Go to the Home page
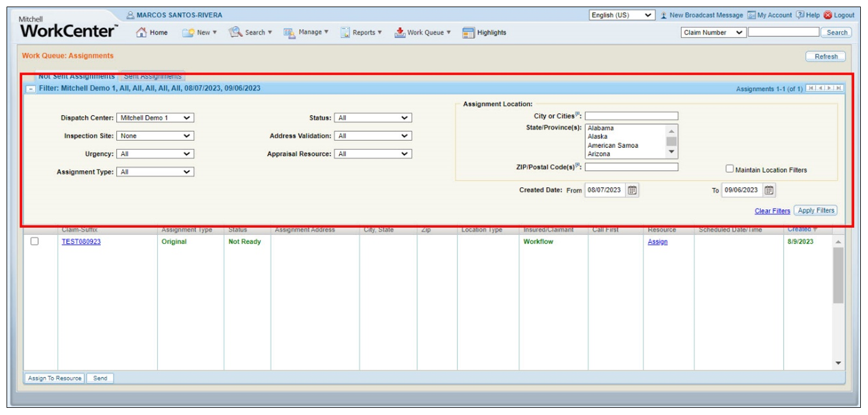 pyautogui.click(x=153, y=33)
